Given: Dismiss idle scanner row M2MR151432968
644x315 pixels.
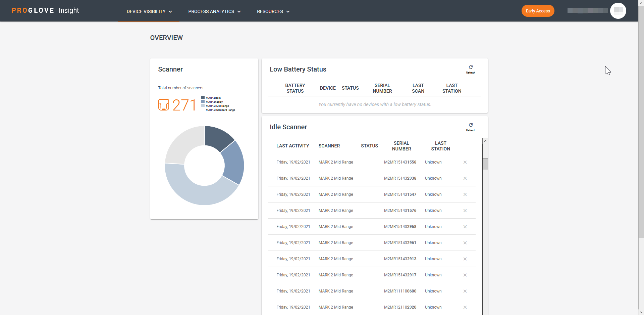Looking at the screenshot, I should pyautogui.click(x=465, y=227).
